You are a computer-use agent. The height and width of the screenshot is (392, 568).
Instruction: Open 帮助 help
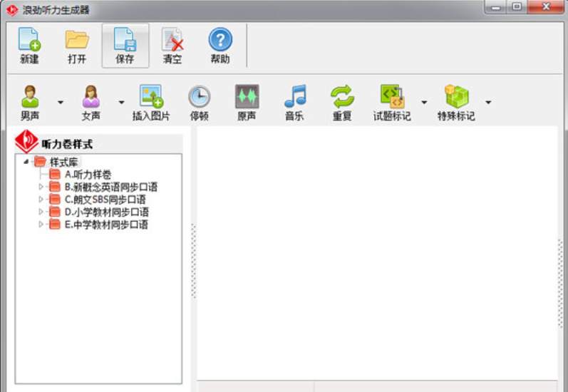tap(220, 46)
